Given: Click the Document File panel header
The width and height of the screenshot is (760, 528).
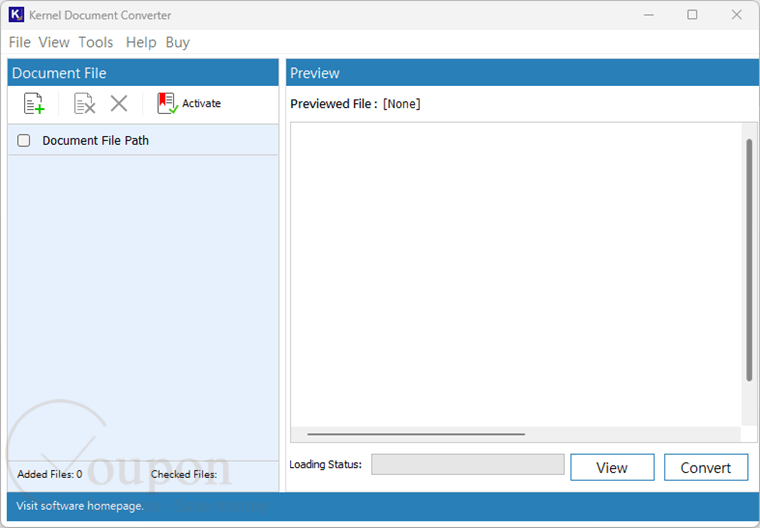Looking at the screenshot, I should pyautogui.click(x=143, y=73).
